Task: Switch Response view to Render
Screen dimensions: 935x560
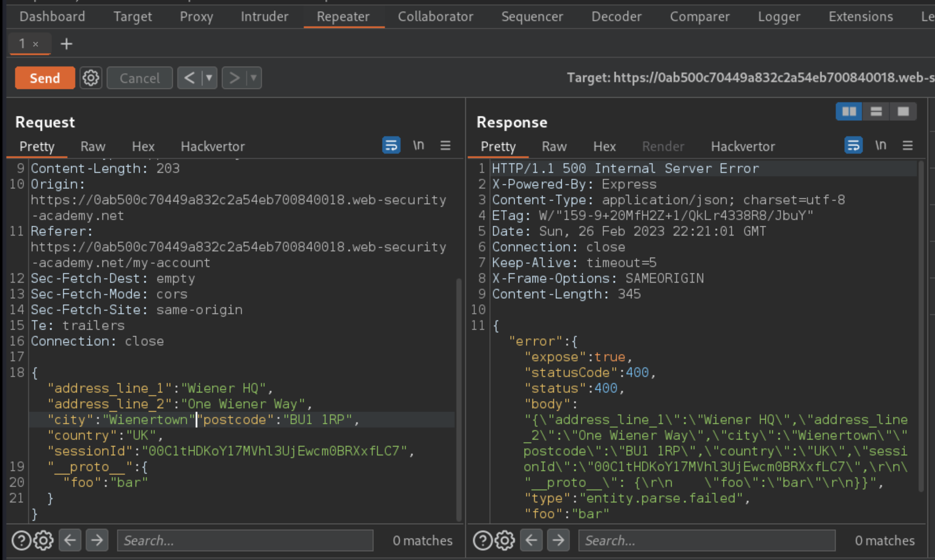Action: [x=663, y=146]
